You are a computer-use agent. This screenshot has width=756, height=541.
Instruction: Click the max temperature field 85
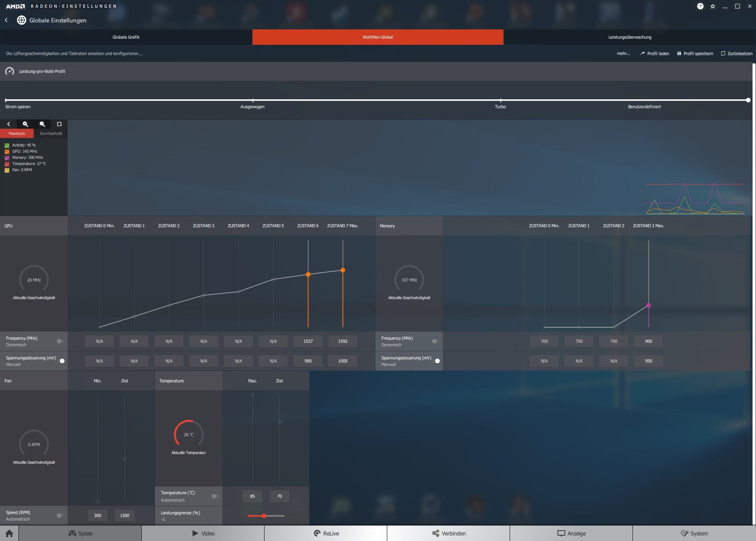coord(253,496)
